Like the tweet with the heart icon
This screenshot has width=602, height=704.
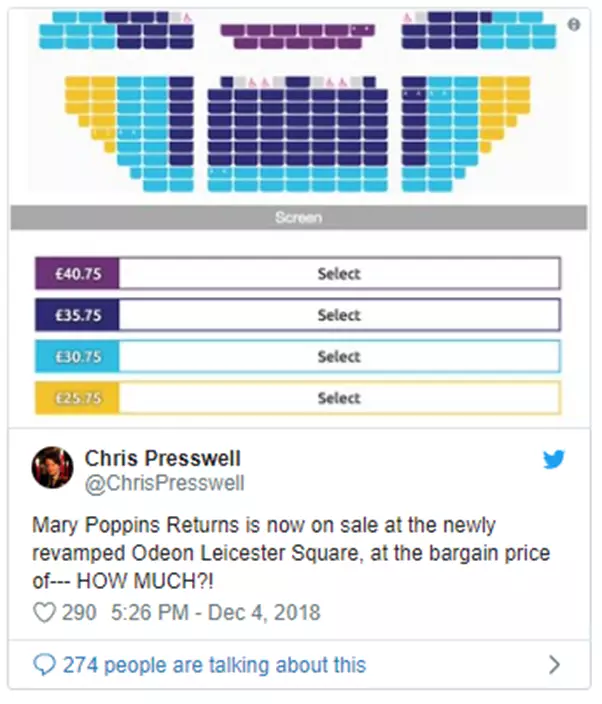(x=44, y=612)
